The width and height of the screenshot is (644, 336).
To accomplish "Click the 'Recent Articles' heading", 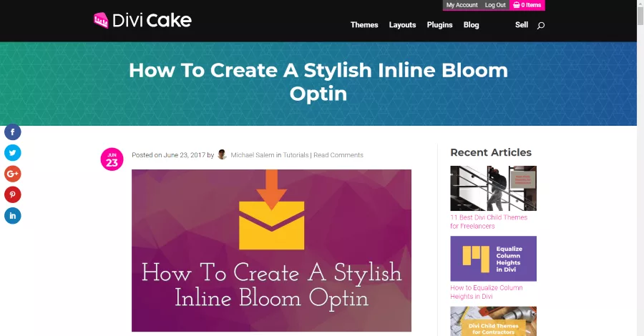I will pos(491,152).
